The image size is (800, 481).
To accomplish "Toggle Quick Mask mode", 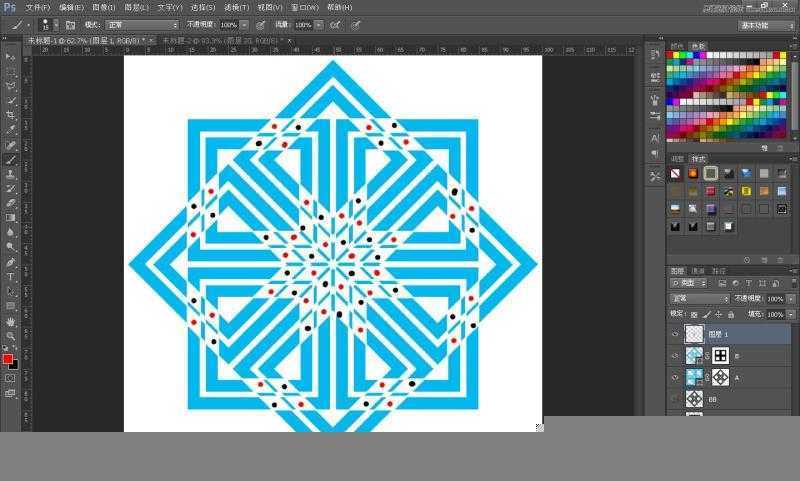I will point(10,378).
